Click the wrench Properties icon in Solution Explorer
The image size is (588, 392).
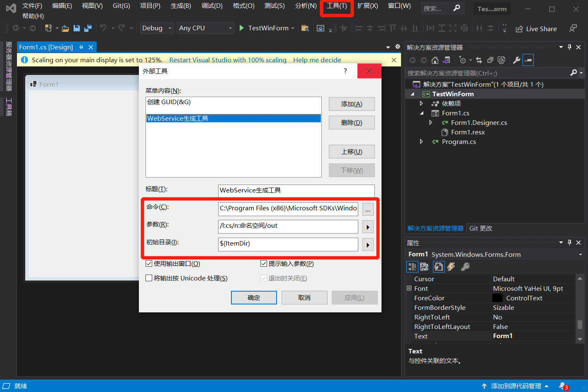click(x=516, y=60)
